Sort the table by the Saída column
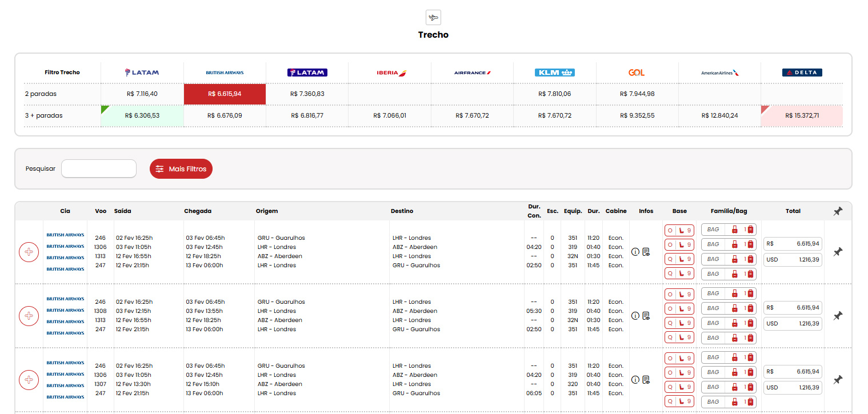Screen dimensions: 868x414 point(122,211)
